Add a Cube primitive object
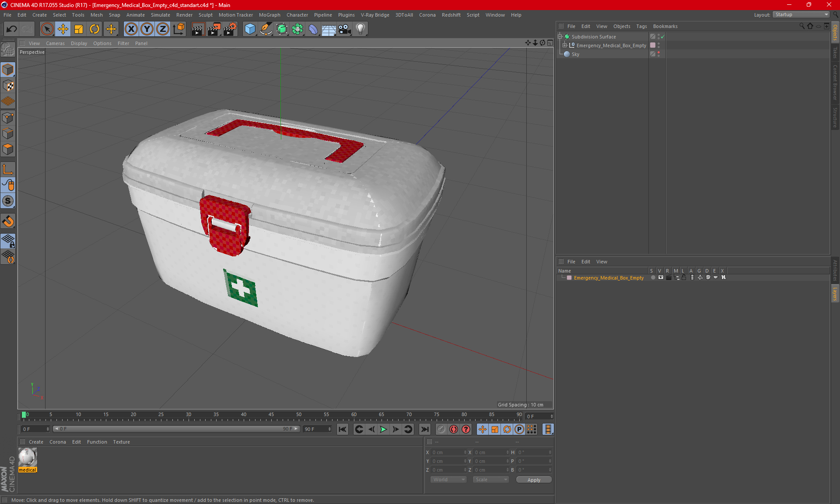840x504 pixels. [250, 29]
